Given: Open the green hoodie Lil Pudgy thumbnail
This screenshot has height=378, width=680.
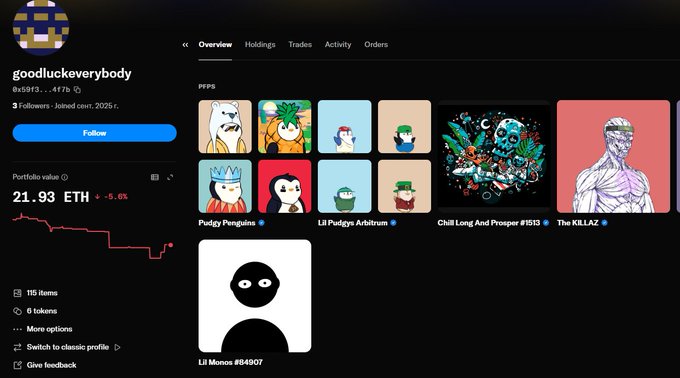Looking at the screenshot, I should 344,186.
